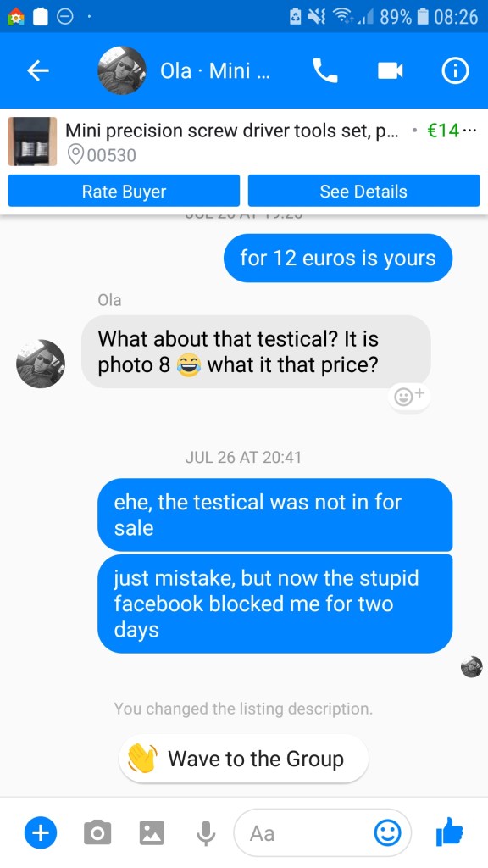Open the photo gallery picker
488x868 pixels.
click(x=151, y=832)
